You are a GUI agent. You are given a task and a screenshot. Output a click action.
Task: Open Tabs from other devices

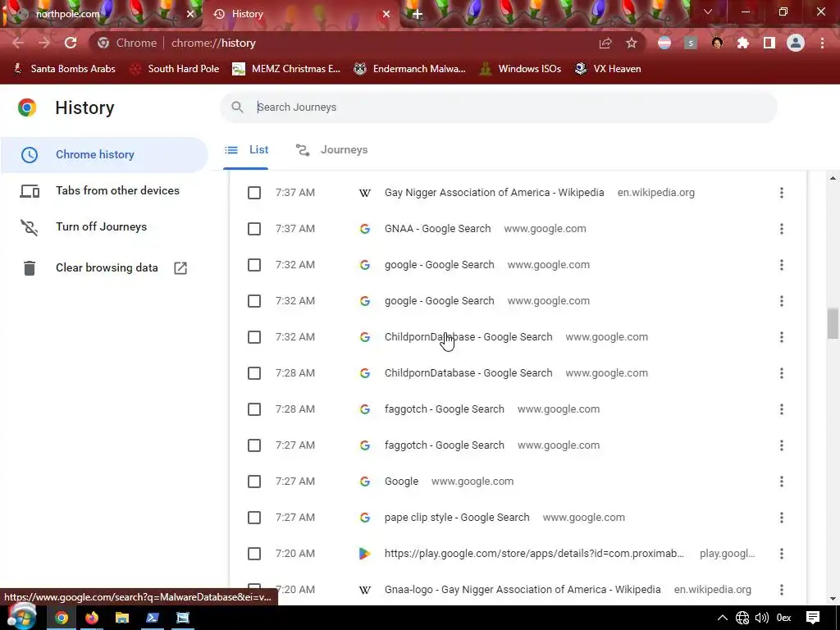click(x=104, y=190)
